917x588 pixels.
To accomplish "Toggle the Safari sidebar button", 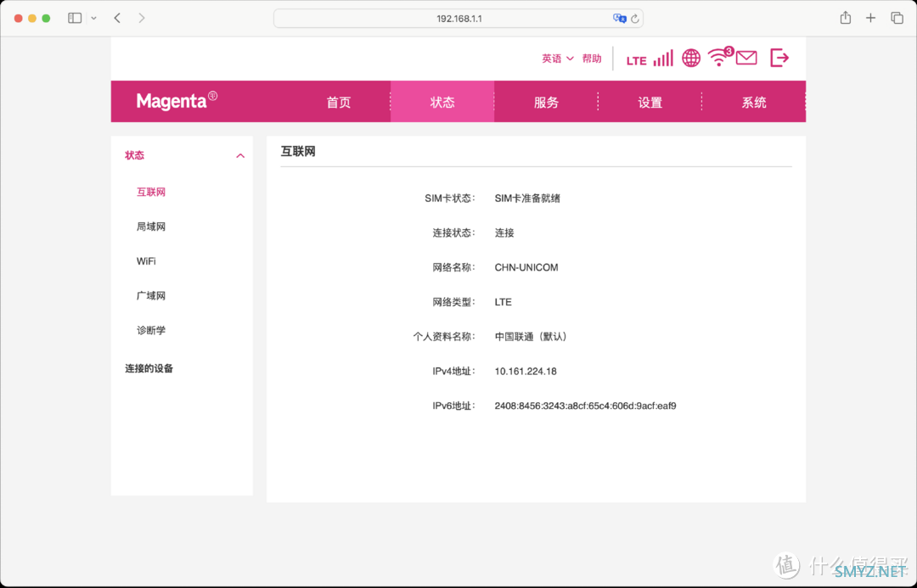I will (75, 18).
